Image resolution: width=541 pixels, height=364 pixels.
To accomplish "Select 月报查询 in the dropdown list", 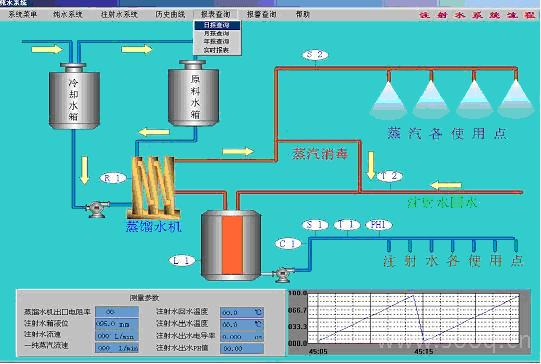I will tap(217, 33).
